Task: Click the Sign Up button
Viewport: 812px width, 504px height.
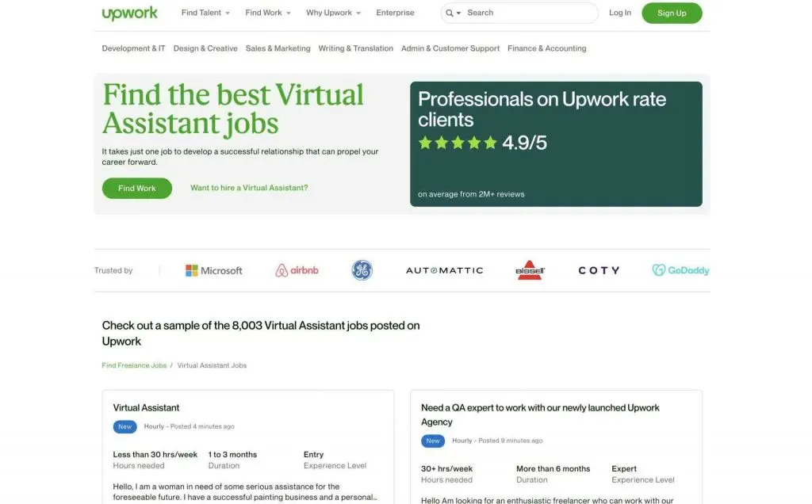Action: pos(672,13)
